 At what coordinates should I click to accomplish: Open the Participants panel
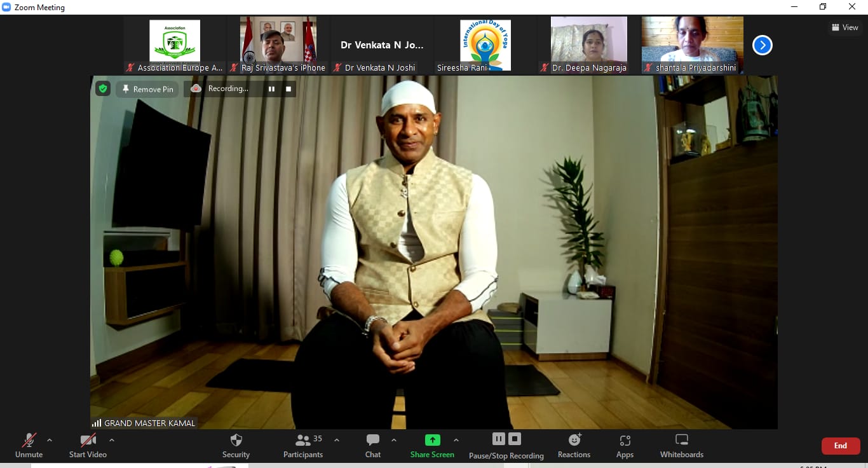[303, 445]
